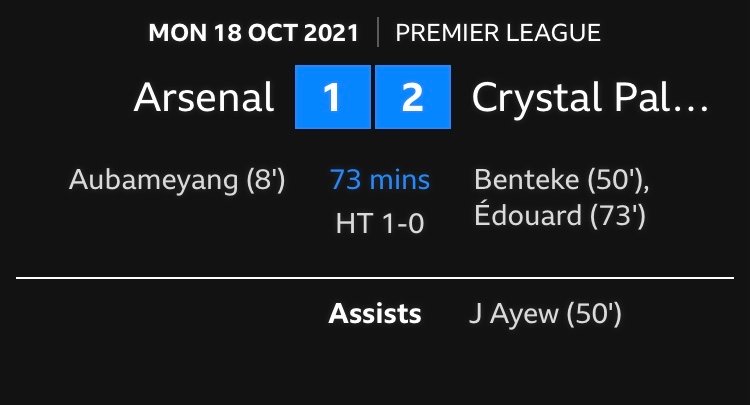Select Arsenal's score box showing 1

point(332,97)
